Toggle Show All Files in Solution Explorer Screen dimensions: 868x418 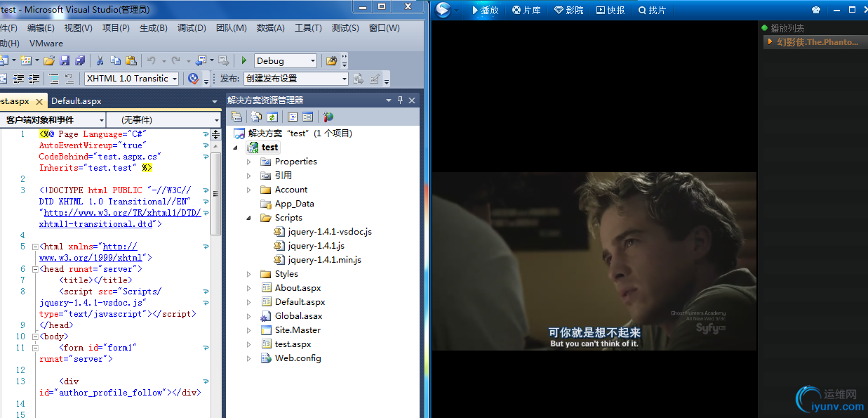(257, 117)
